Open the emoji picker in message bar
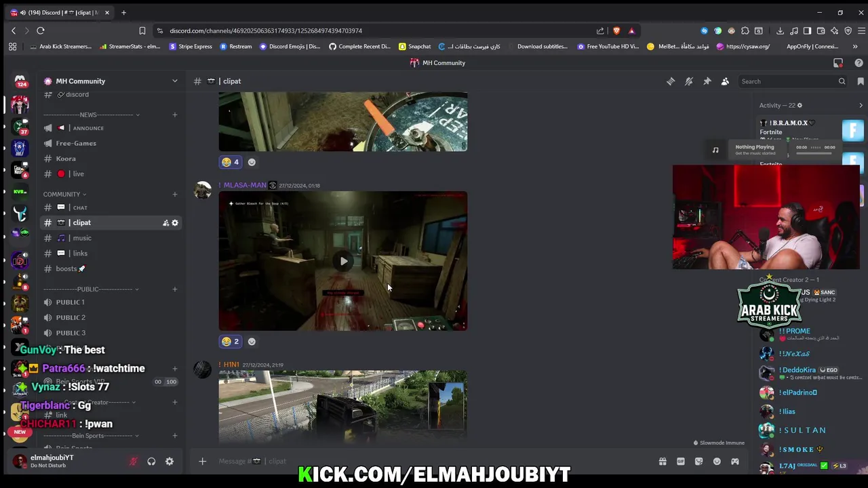Image resolution: width=868 pixels, height=488 pixels. click(x=717, y=462)
